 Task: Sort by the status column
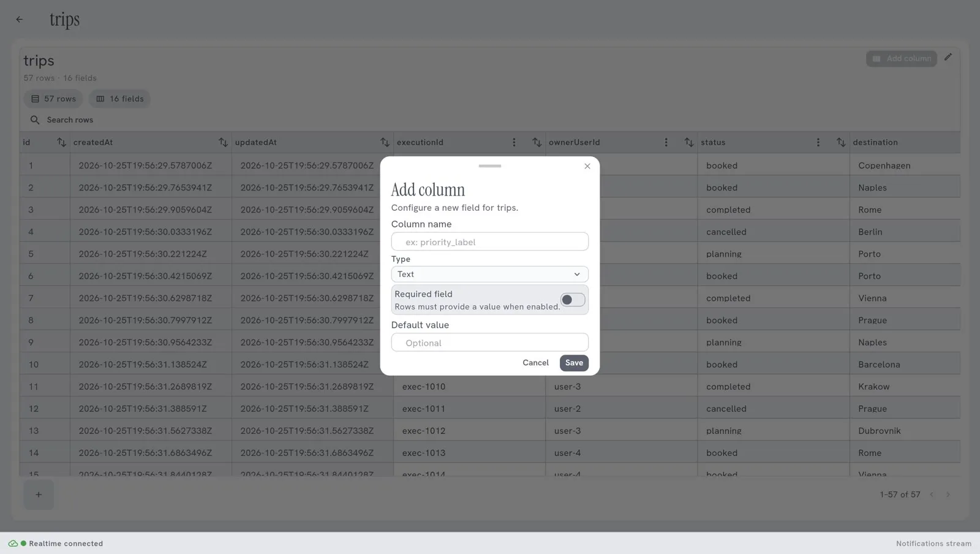840,142
